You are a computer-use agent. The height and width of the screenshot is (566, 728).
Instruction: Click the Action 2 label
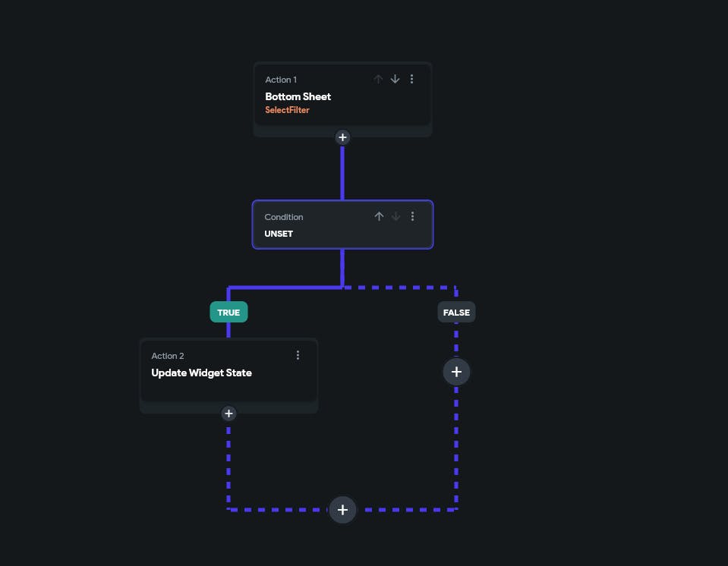pos(168,356)
